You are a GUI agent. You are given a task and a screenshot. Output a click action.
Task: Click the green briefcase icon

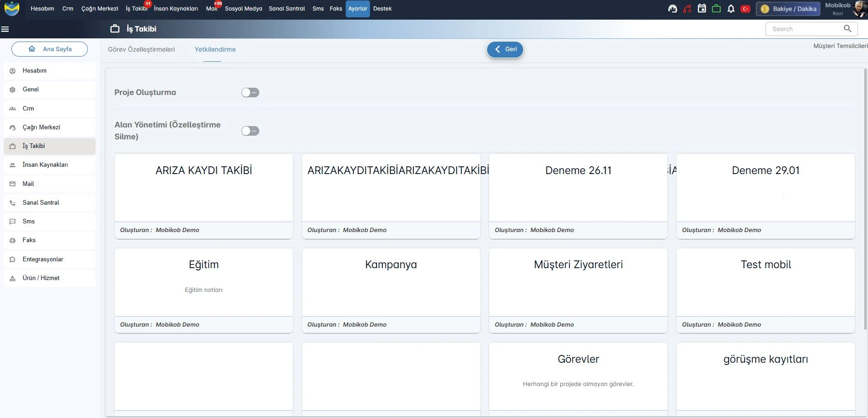pyautogui.click(x=716, y=9)
